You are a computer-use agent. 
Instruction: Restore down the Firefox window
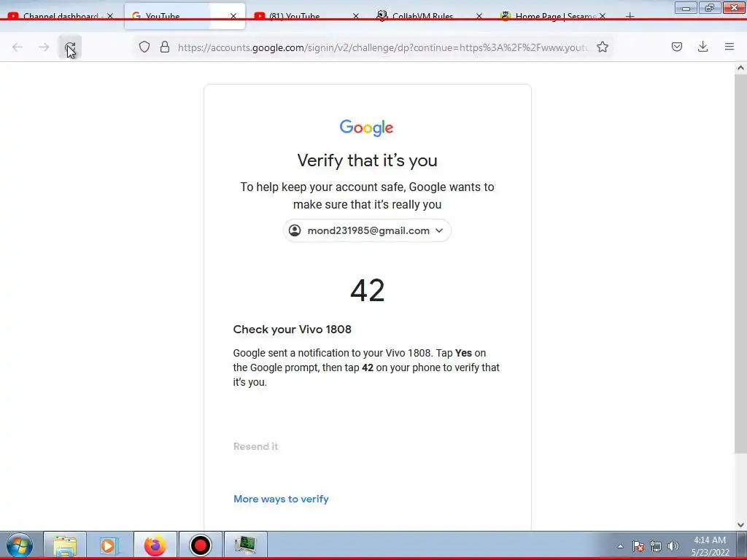point(710,7)
